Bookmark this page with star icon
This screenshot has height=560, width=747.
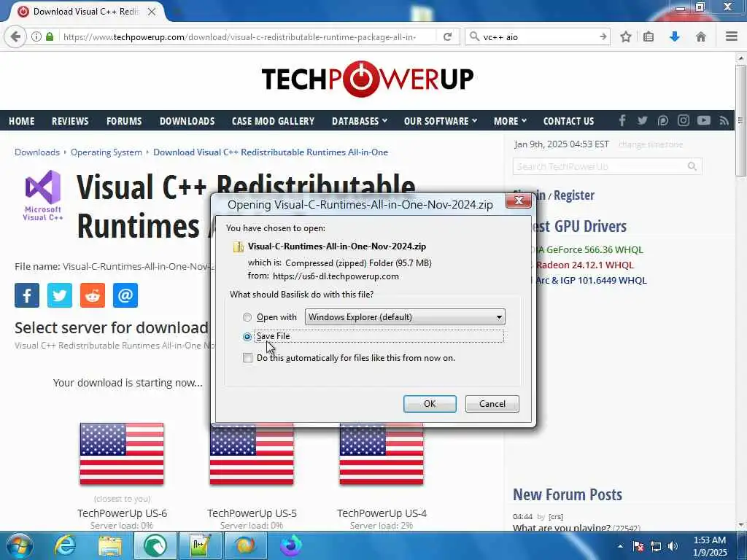625,36
